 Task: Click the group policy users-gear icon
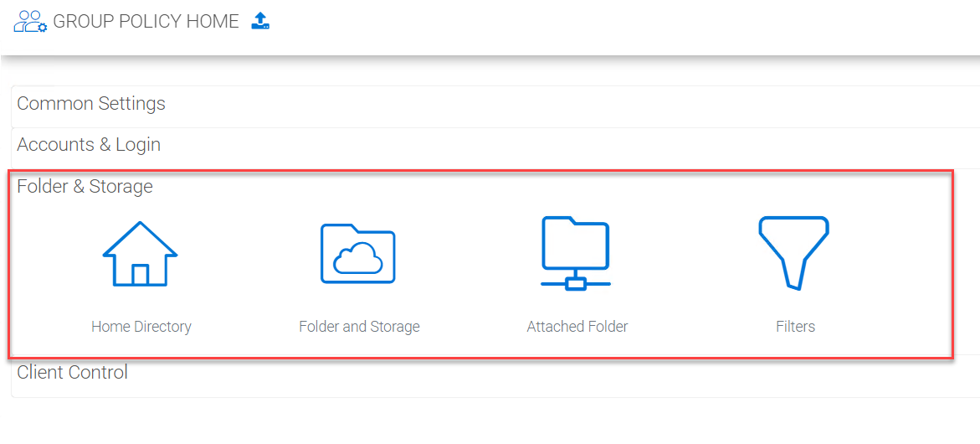[30, 21]
